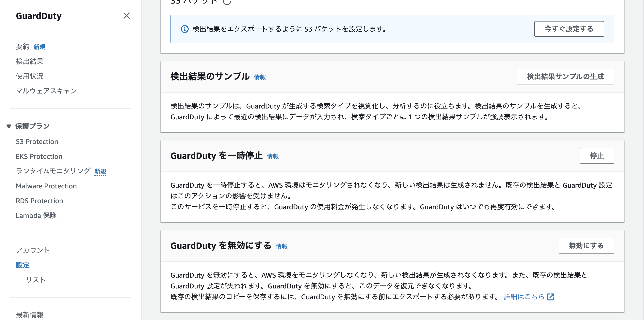Click the info icon in S3 bucket notice
644x320 pixels.
tap(185, 29)
